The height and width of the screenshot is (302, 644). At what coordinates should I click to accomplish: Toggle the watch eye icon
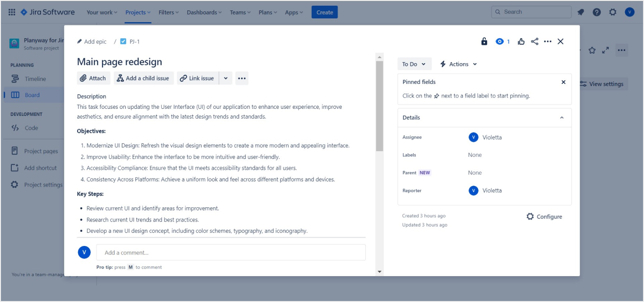click(499, 41)
